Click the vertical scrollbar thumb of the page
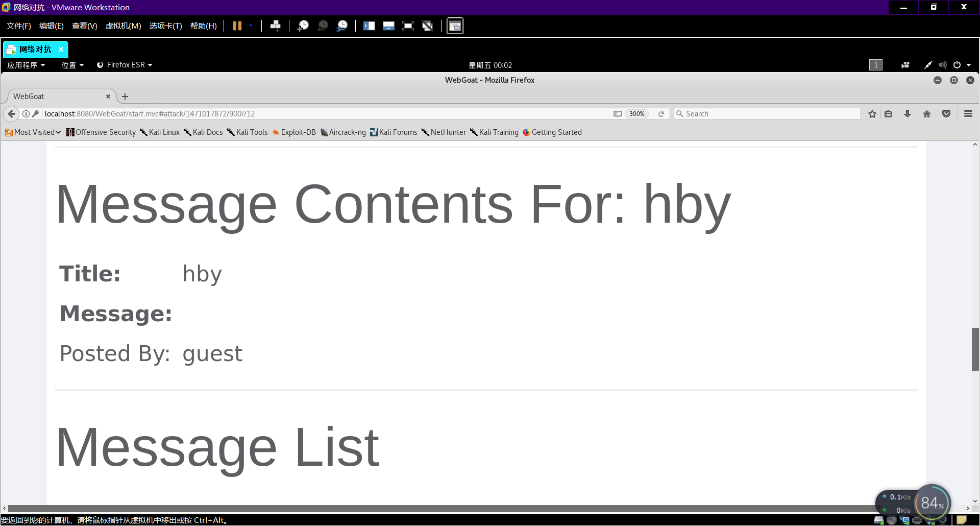 pos(975,349)
